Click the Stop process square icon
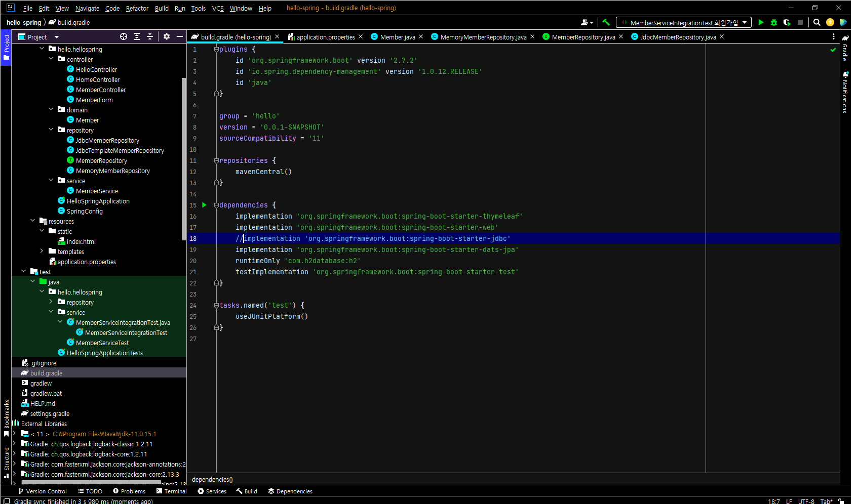 [x=800, y=22]
